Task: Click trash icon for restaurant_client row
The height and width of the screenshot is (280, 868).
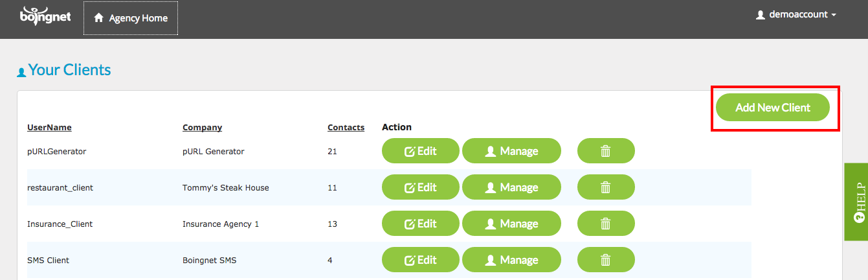Action: (x=606, y=187)
